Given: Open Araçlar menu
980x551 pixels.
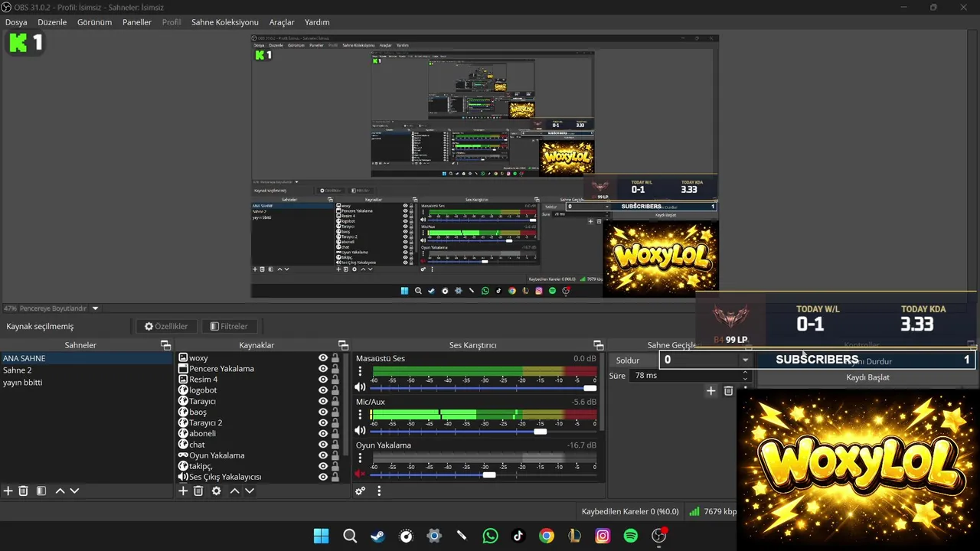Looking at the screenshot, I should click(x=282, y=22).
